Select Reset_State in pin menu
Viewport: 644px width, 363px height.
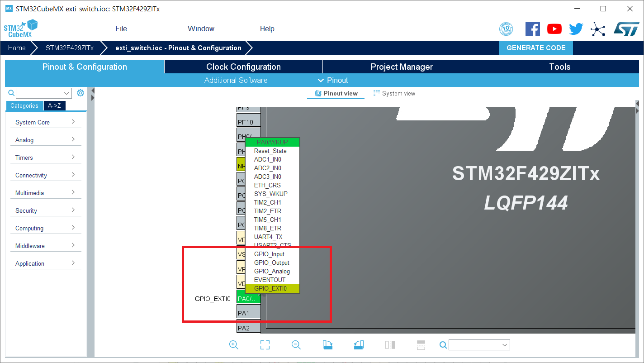[272, 151]
